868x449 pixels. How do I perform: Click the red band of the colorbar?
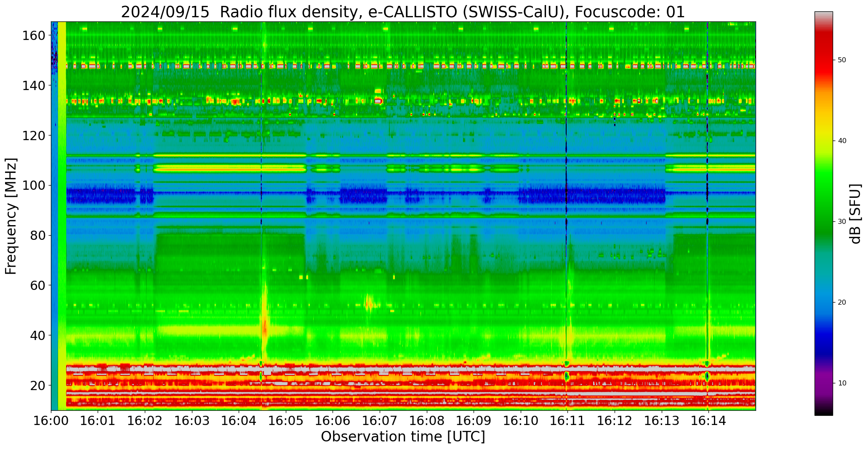823,55
